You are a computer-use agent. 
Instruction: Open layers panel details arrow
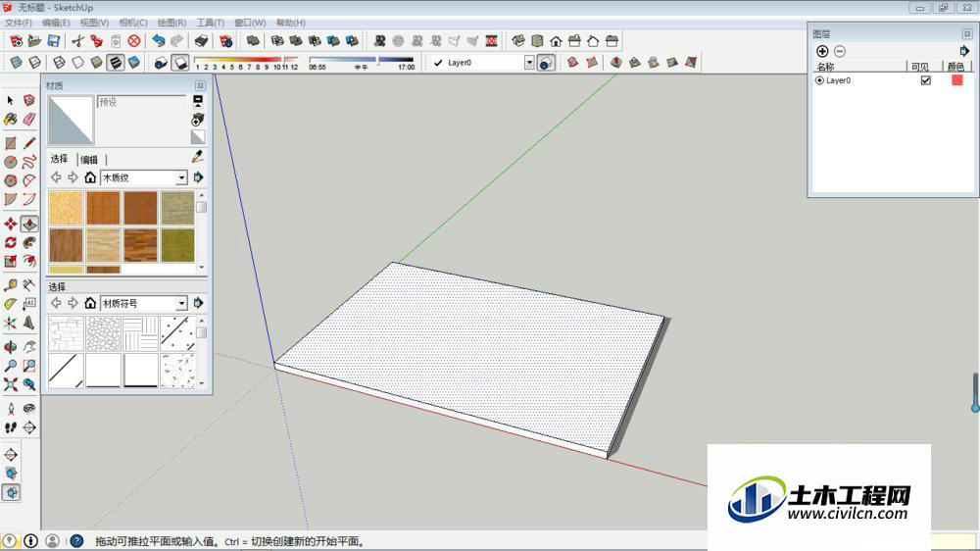[x=964, y=51]
